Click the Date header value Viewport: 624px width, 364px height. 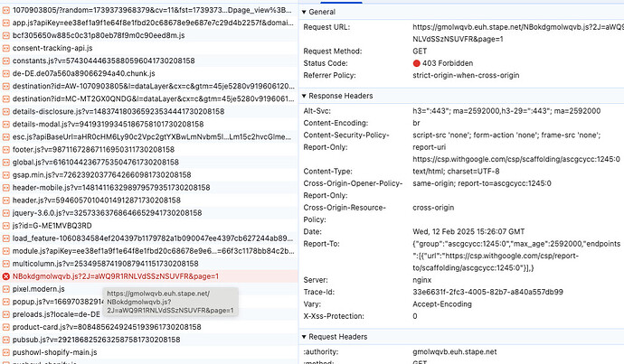pyautogui.click(x=468, y=231)
